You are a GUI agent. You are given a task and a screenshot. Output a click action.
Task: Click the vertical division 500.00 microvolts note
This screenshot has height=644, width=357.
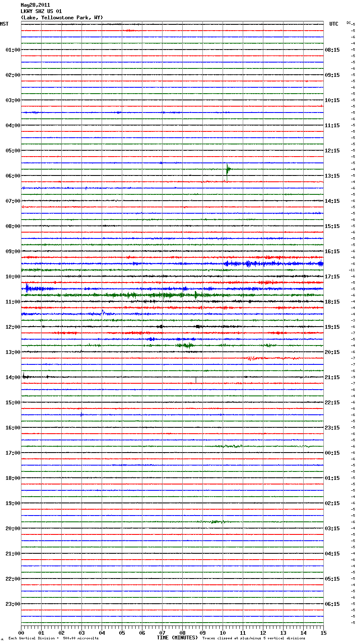tap(53, 639)
